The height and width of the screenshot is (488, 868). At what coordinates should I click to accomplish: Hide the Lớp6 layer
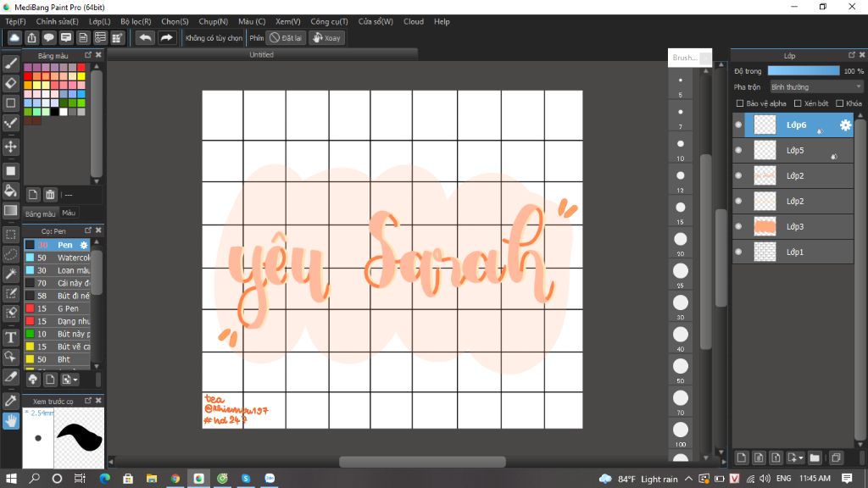[x=738, y=125]
